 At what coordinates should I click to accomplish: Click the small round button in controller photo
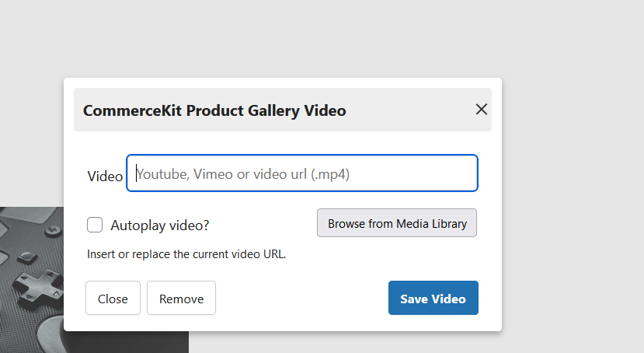pyautogui.click(x=51, y=231)
